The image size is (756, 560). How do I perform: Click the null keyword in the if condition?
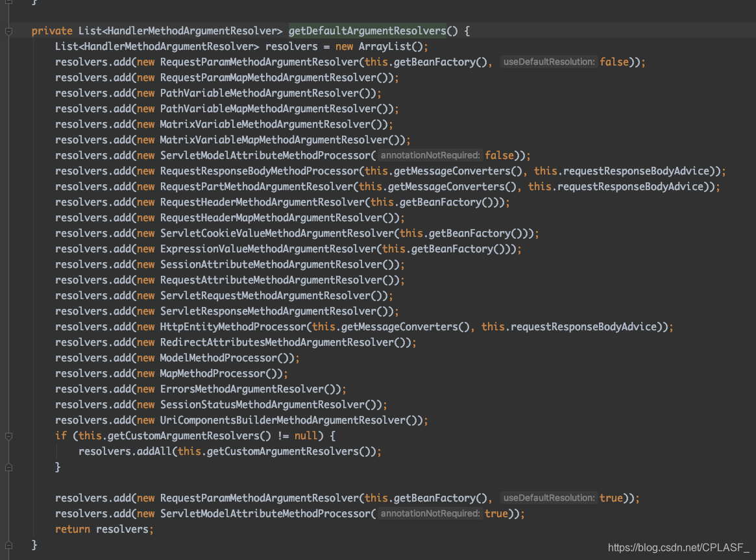point(306,435)
